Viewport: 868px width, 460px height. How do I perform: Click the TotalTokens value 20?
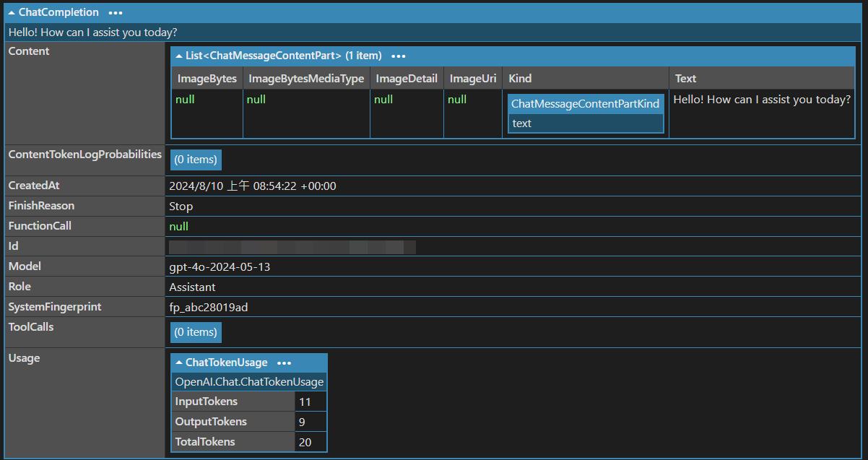coord(305,442)
